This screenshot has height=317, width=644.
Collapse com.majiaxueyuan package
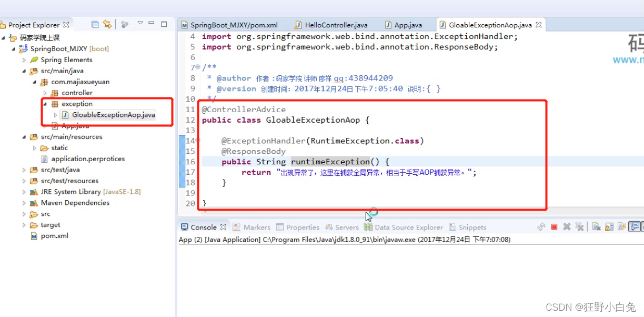pyautogui.click(x=35, y=82)
